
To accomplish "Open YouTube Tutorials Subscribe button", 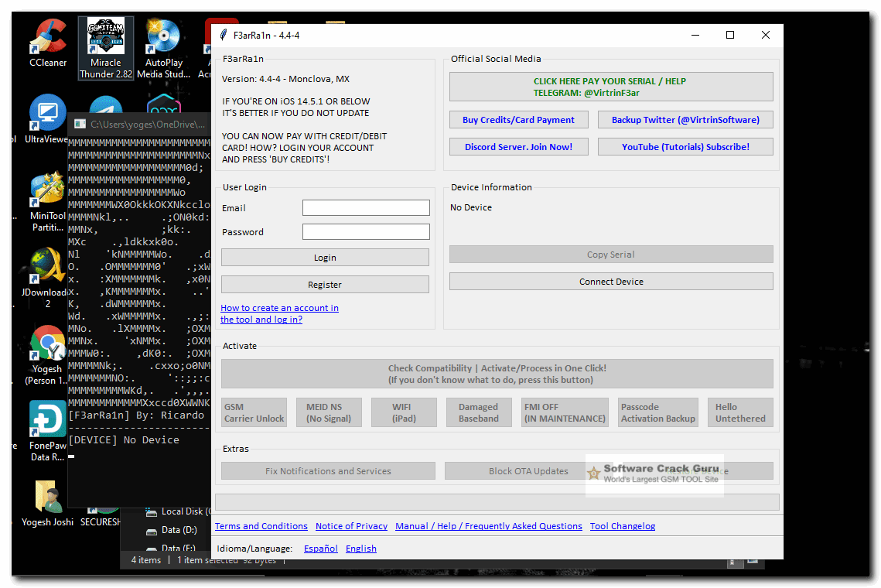I will [x=685, y=147].
